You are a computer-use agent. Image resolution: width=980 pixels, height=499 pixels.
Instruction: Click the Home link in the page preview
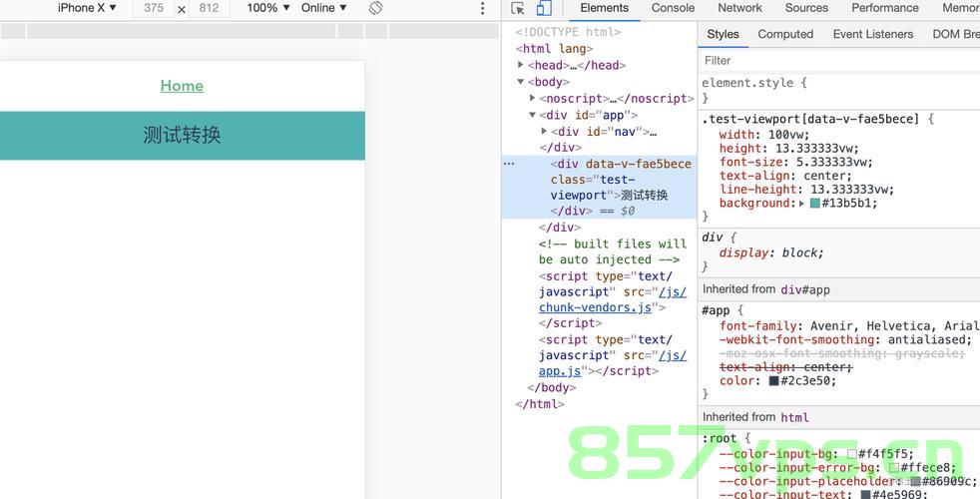click(x=182, y=86)
